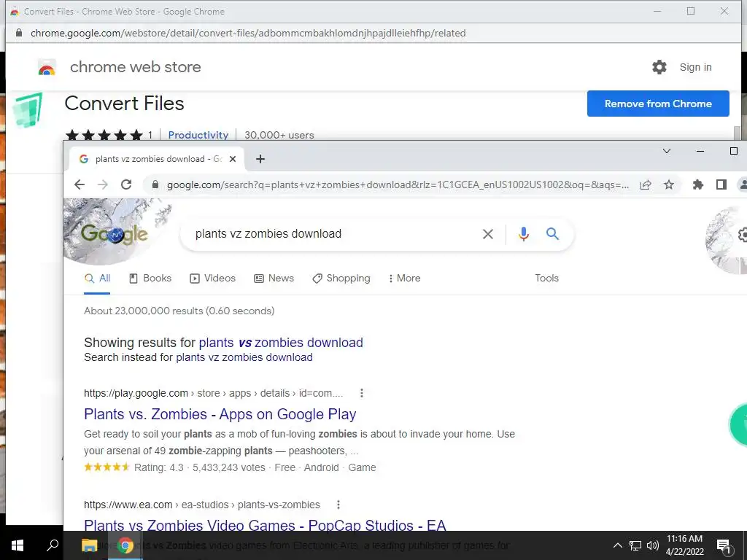Open File Explorer from the taskbar

click(x=89, y=545)
